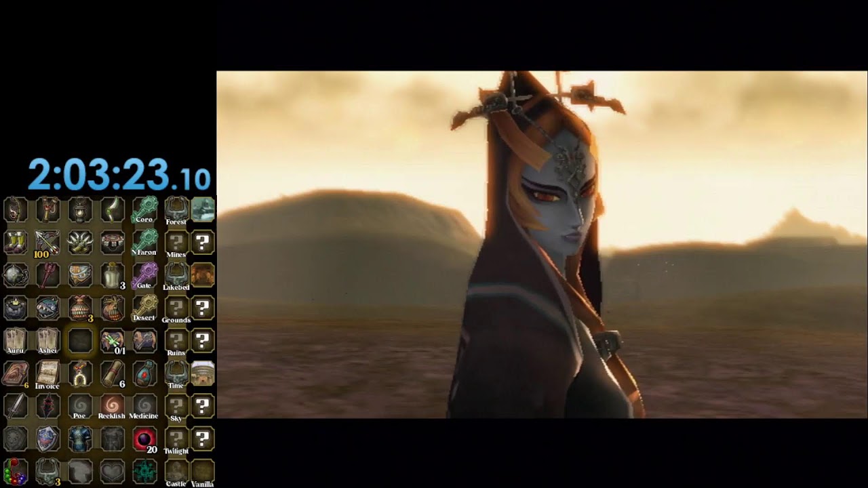Select the dark Shadow Crystal icon
The image size is (868, 488).
(x=47, y=405)
